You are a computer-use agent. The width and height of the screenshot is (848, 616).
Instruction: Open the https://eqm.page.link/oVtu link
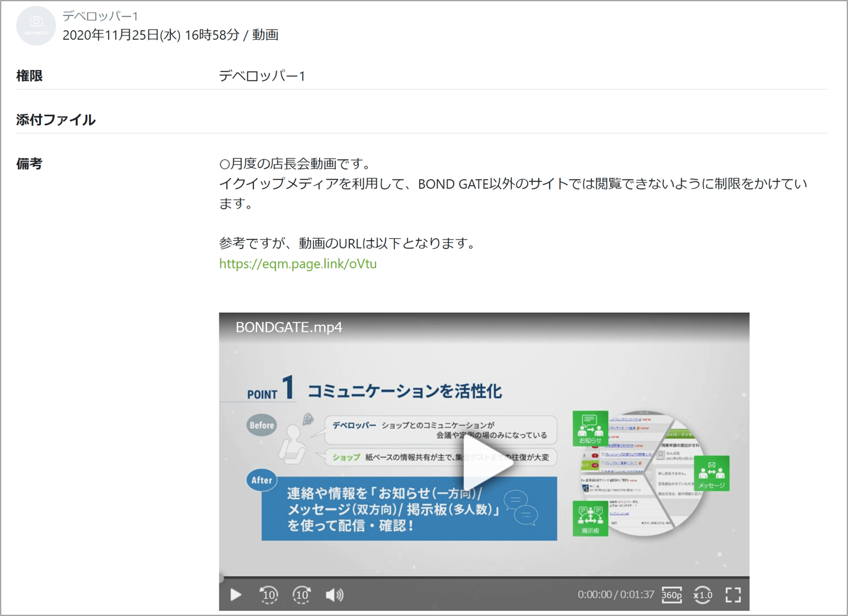pyautogui.click(x=297, y=263)
